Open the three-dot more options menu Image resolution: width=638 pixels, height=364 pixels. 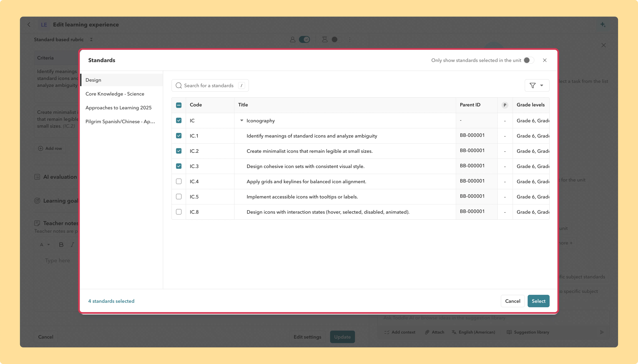[x=350, y=40]
